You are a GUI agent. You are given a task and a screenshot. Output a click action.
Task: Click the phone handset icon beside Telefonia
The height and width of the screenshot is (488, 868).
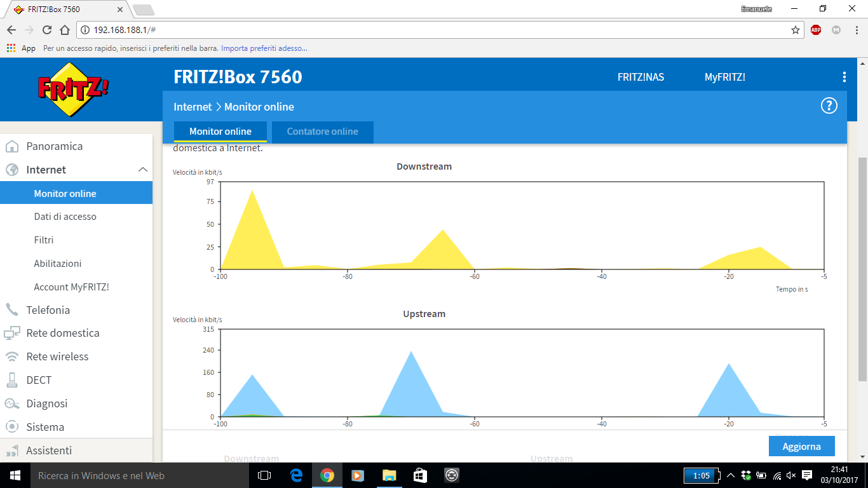pos(11,310)
